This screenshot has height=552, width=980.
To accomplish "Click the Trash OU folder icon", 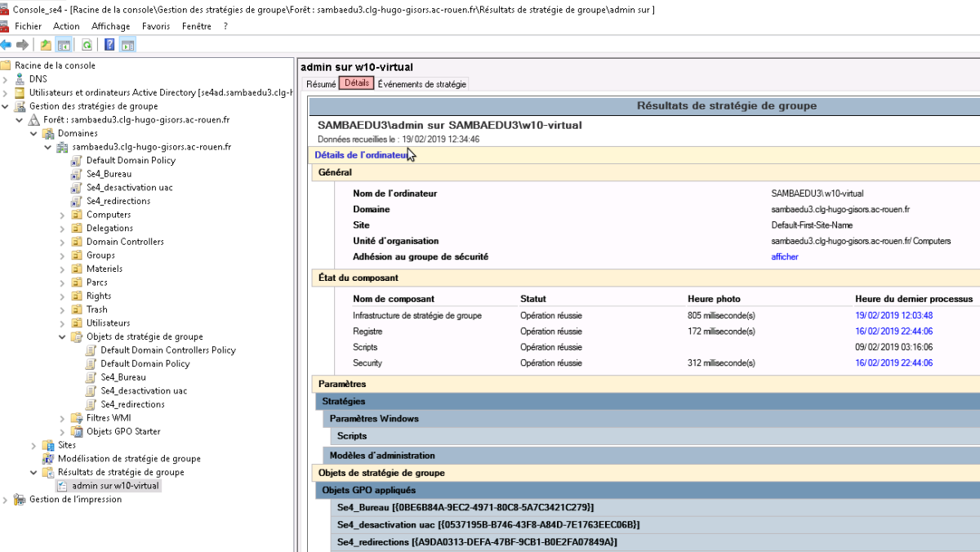I will [x=78, y=309].
